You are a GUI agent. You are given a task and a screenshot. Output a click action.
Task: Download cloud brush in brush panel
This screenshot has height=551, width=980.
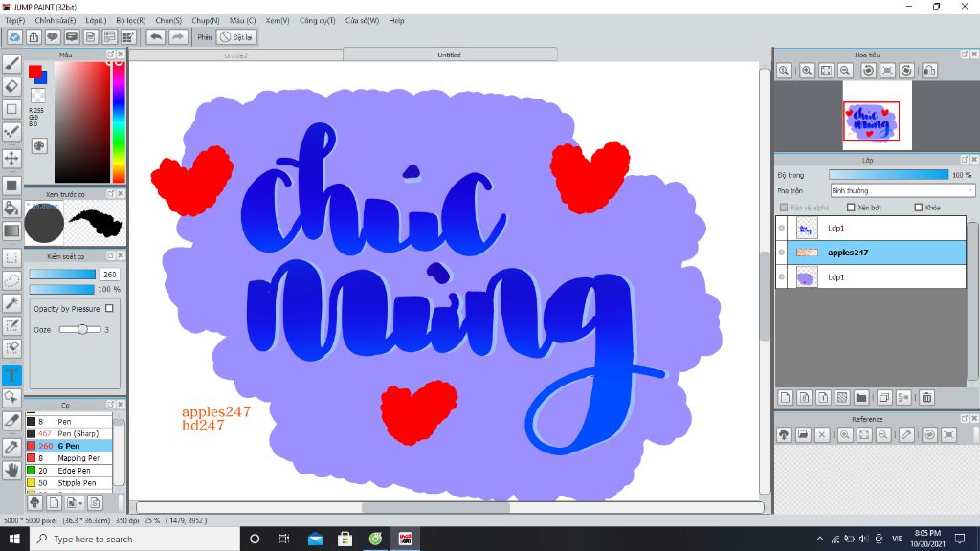click(35, 502)
